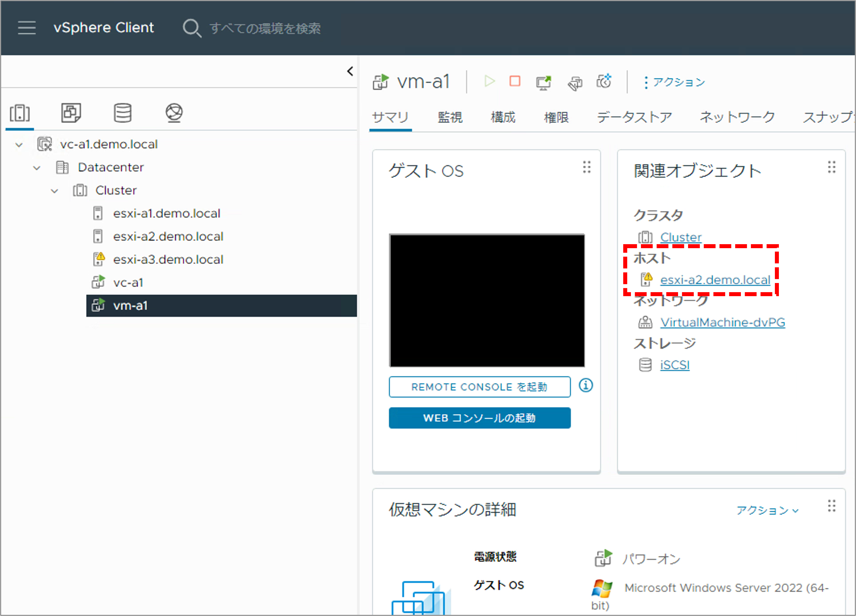This screenshot has height=616, width=856.
Task: Click the remote console info icon
Action: 586,385
